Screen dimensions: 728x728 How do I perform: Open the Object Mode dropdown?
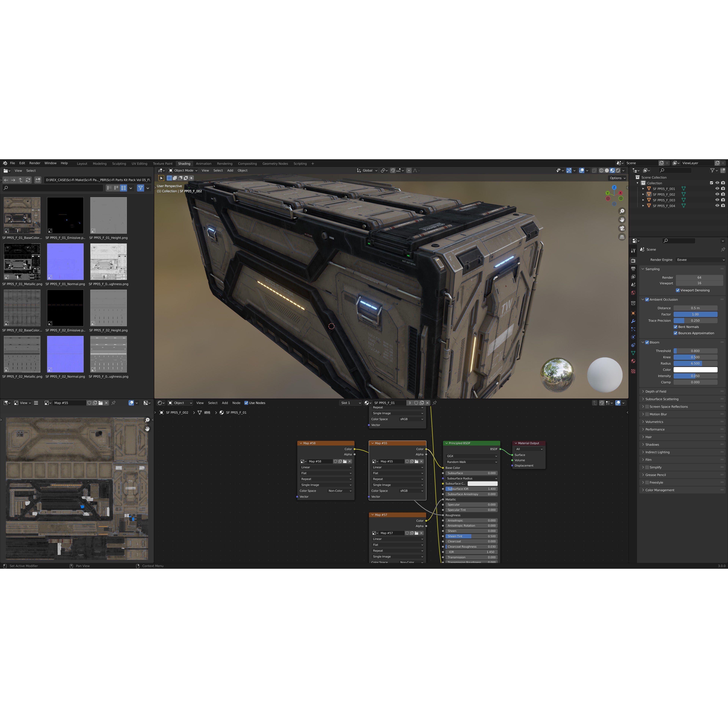[x=183, y=170]
